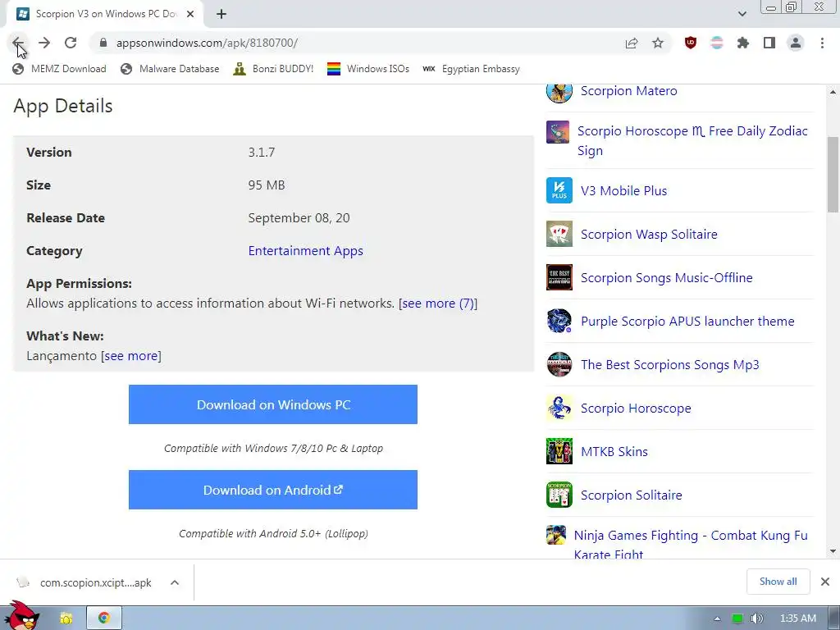Image resolution: width=840 pixels, height=630 pixels.
Task: Open the Windows ISOs bookmark
Action: [x=368, y=69]
